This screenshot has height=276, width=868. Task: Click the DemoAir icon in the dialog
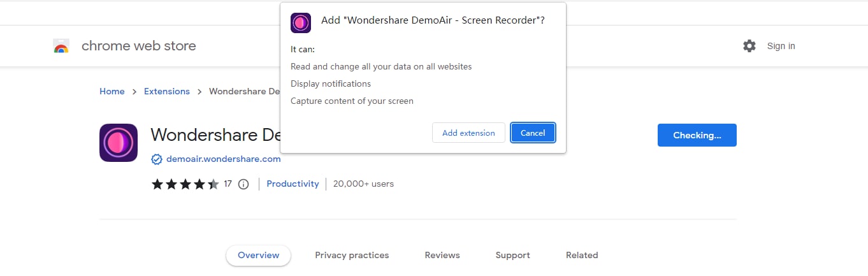coord(301,22)
